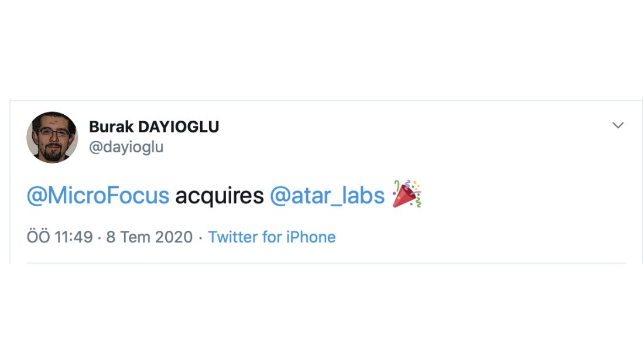Open the @MicroFocus mention link
This screenshot has height=362, width=644.
pyautogui.click(x=98, y=196)
